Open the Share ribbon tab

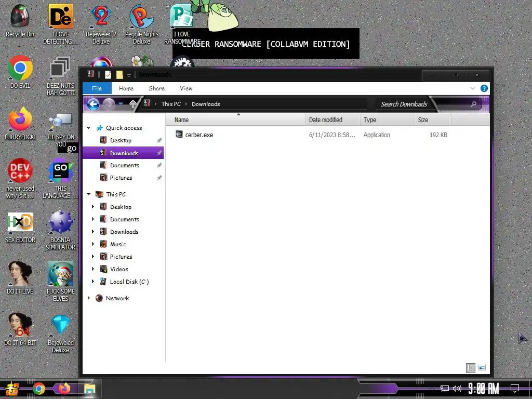(156, 88)
